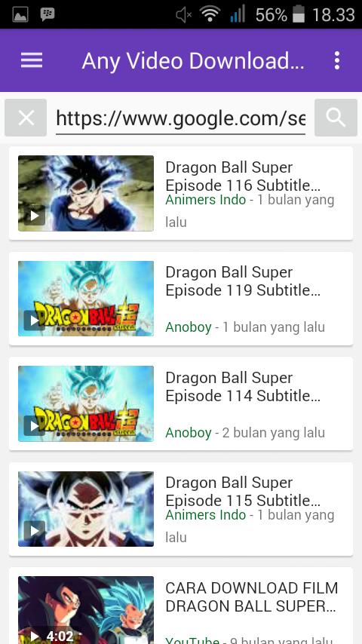Open the three-dot overflow menu
This screenshot has height=644, width=362.
click(337, 61)
